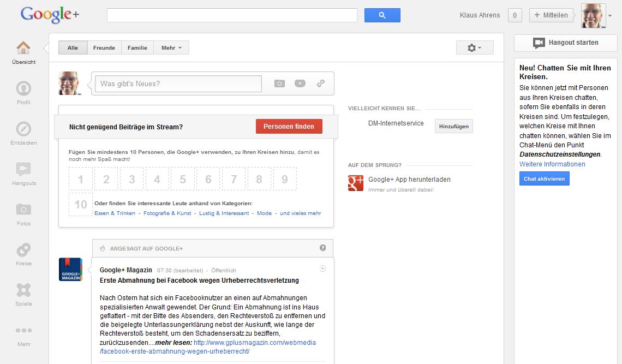This screenshot has height=364, width=622.
Task: Start a hangout with Hangout starten
Action: coord(566,43)
